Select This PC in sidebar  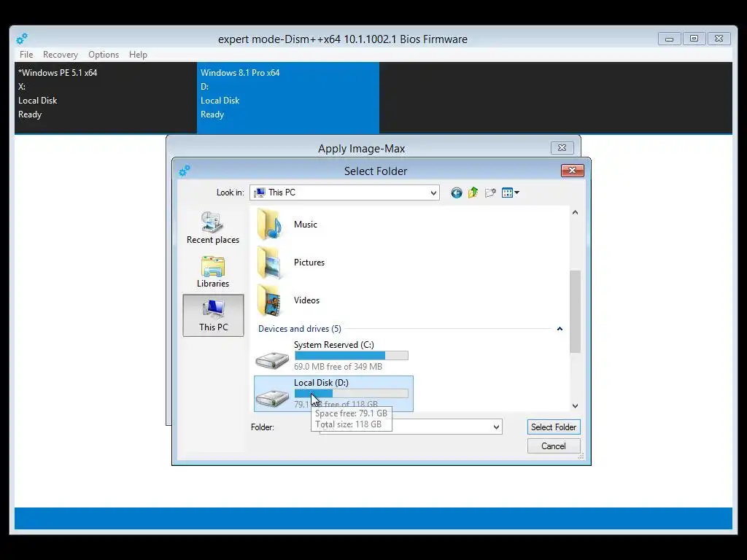pyautogui.click(x=213, y=315)
